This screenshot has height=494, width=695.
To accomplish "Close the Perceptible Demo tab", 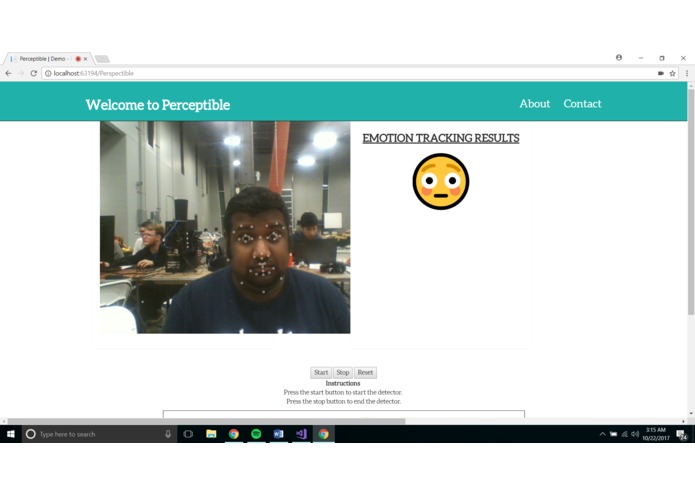I will [86, 59].
